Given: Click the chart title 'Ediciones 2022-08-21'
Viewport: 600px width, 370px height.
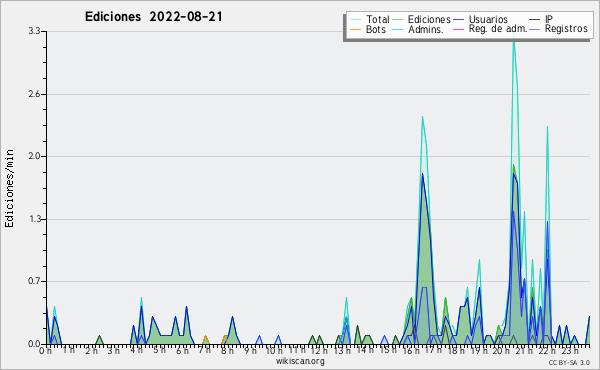Looking at the screenshot, I should [x=153, y=17].
